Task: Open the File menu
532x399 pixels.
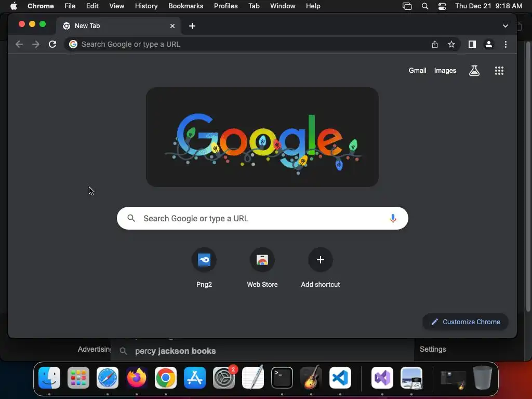Action: click(70, 6)
